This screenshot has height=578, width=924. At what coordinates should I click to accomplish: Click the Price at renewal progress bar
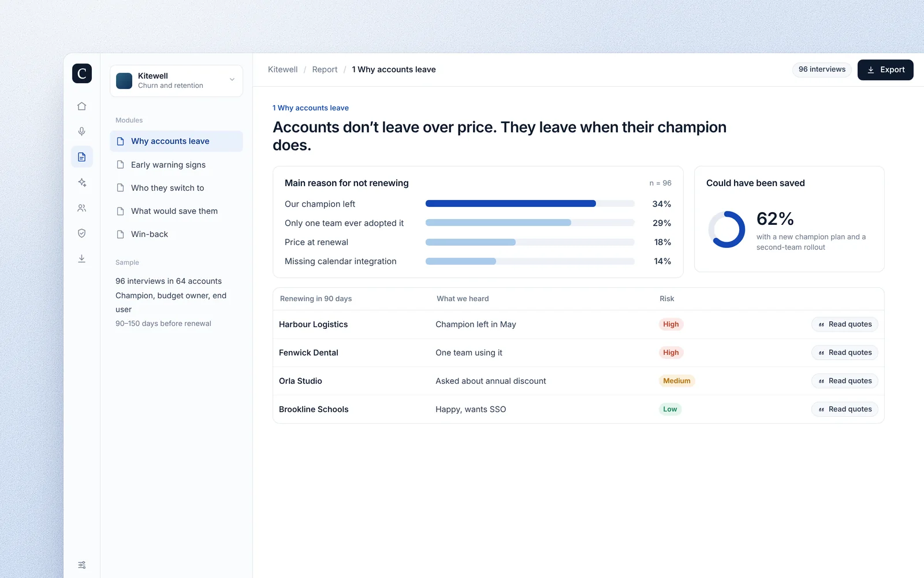coord(530,242)
